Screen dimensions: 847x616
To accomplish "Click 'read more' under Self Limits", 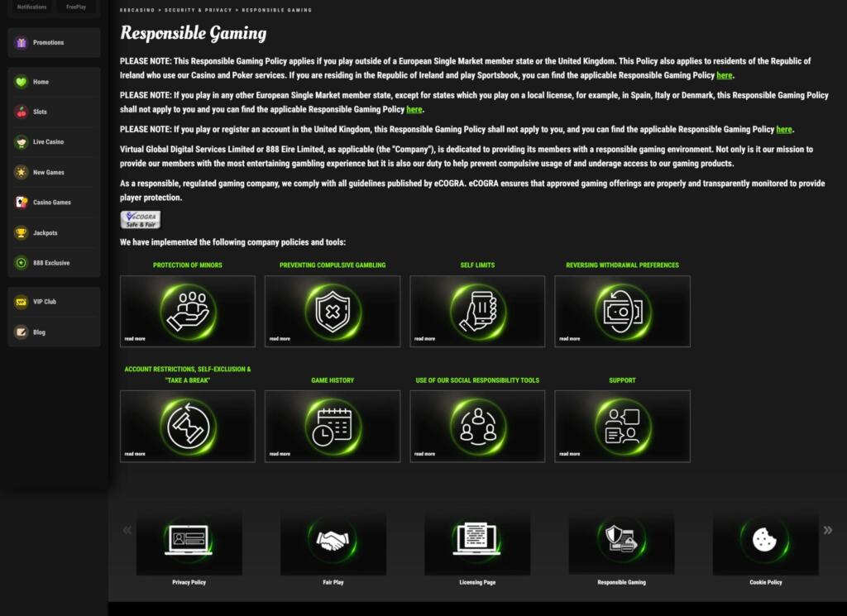I will (424, 339).
